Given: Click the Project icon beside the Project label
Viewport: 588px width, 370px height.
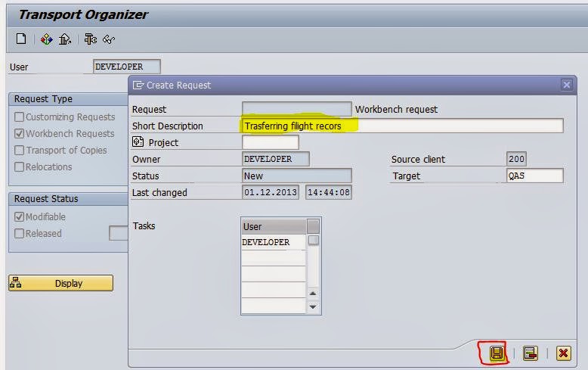Looking at the screenshot, I should click(x=138, y=141).
